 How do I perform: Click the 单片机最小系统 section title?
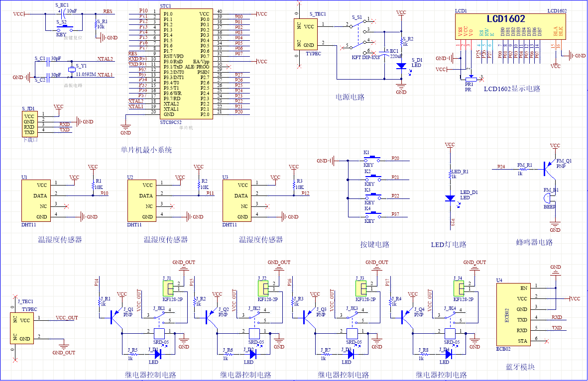pyautogui.click(x=146, y=150)
